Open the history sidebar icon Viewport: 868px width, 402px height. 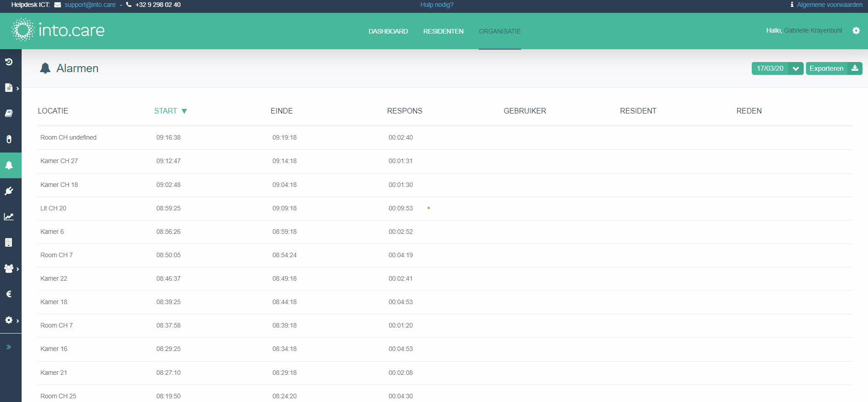pyautogui.click(x=9, y=62)
